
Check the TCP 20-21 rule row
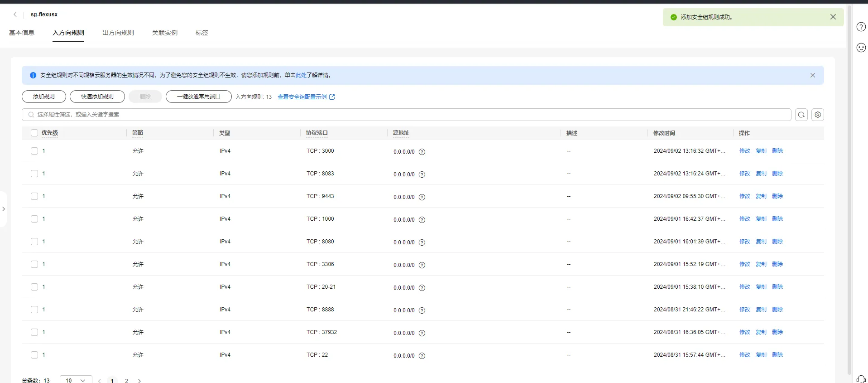point(34,287)
